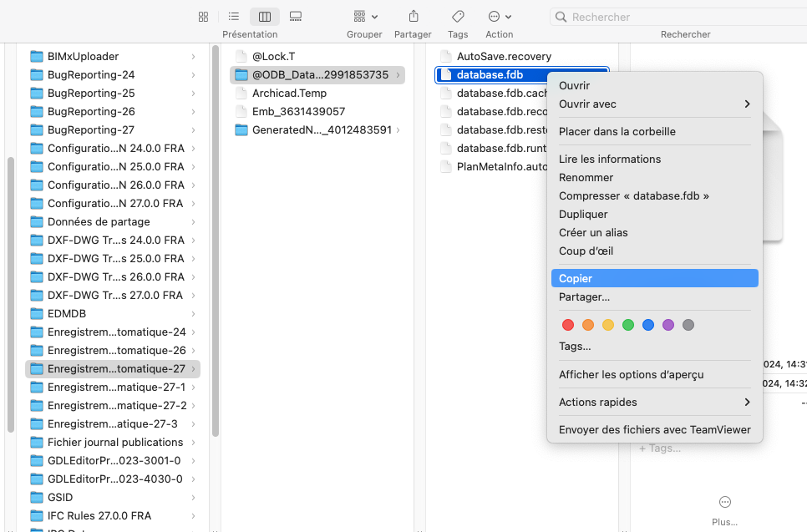Screen dimensions: 807x532
Task: Click the @ODB_Data...2991853735 folder icon
Action: (241, 74)
